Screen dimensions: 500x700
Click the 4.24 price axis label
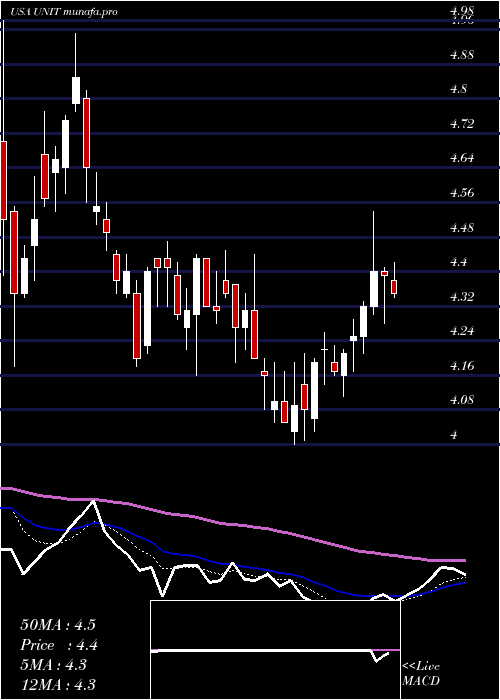tap(463, 331)
